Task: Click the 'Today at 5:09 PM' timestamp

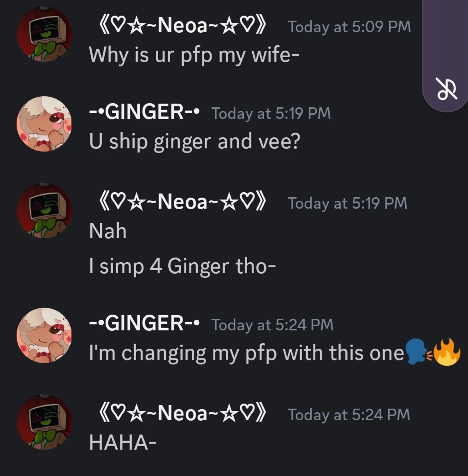Action: (x=349, y=27)
